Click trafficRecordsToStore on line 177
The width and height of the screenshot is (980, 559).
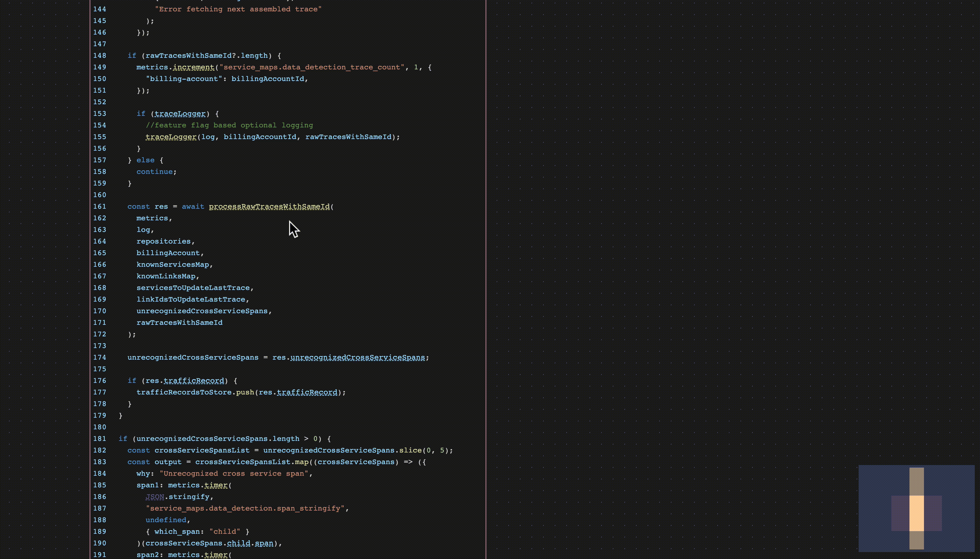[x=184, y=392]
